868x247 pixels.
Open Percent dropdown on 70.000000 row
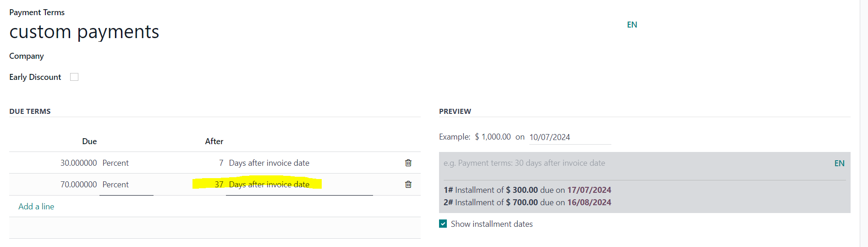[x=126, y=185]
